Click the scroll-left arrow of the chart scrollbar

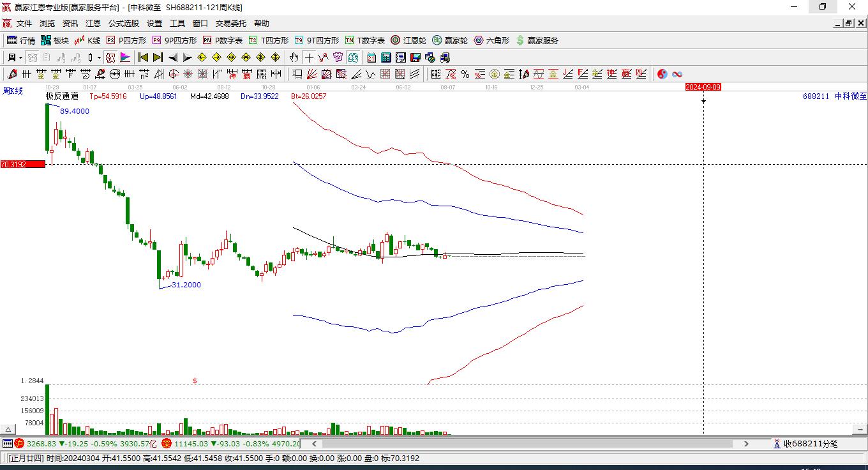314,443
